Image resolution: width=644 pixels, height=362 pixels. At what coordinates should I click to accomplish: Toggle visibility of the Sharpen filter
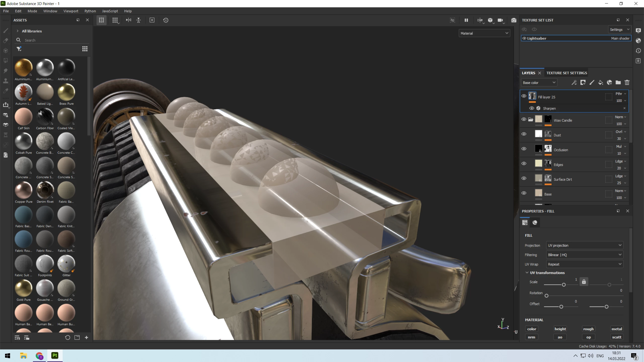[531, 108]
